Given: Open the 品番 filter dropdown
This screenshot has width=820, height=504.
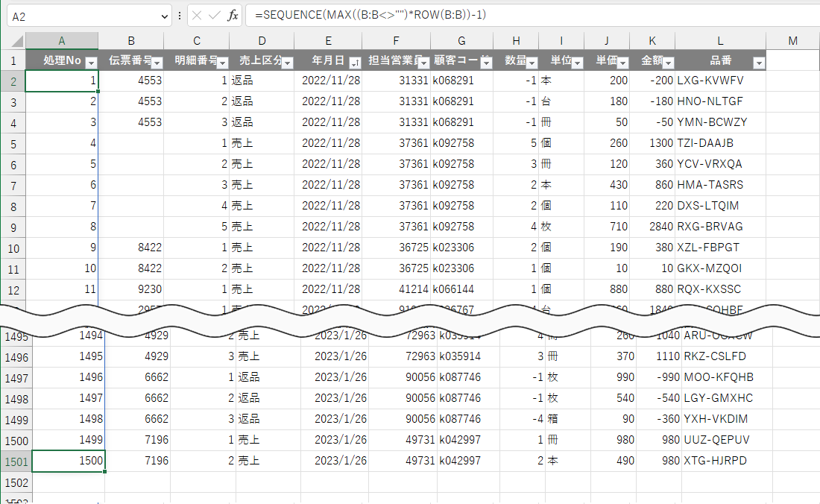Looking at the screenshot, I should 759,63.
